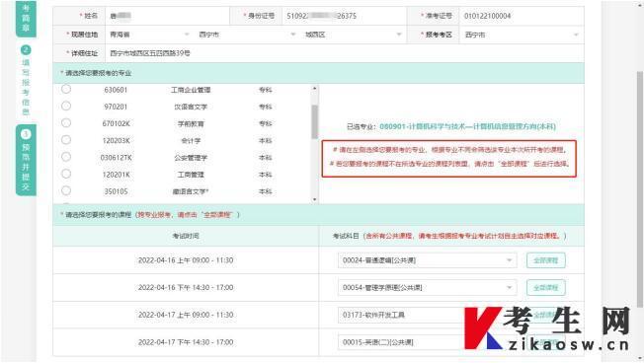Select the radio button for major 350105
The image size is (644, 363).
tap(66, 190)
